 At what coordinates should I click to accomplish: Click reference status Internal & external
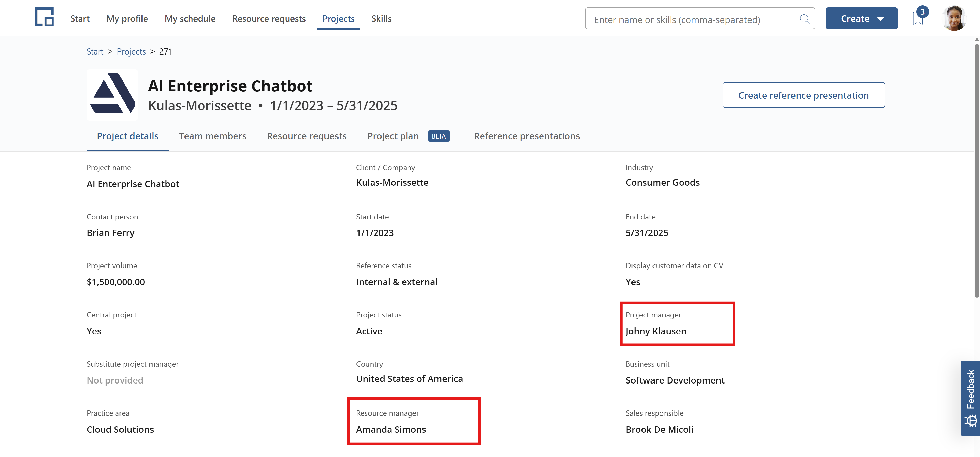(396, 282)
